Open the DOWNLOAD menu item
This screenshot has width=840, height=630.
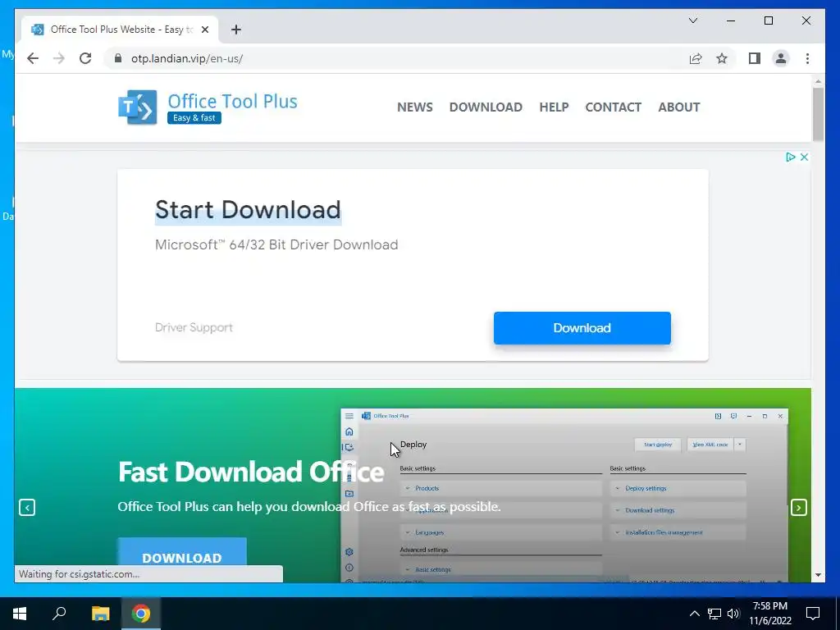pyautogui.click(x=486, y=107)
